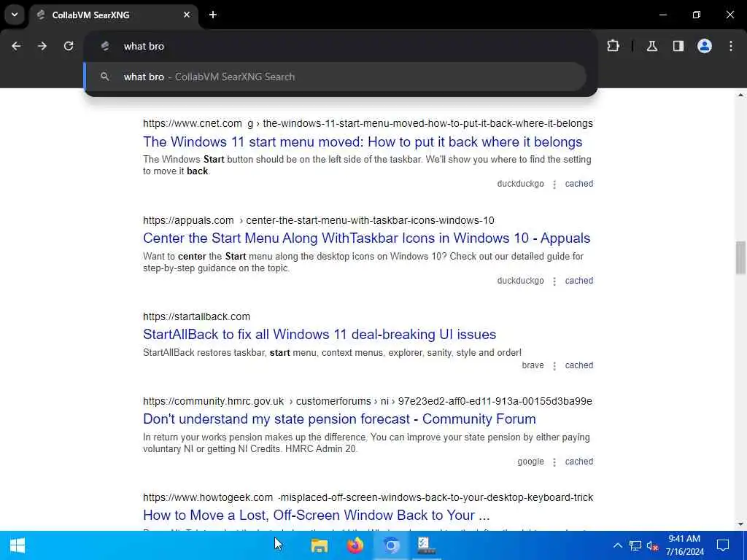Viewport: 747px width, 560px height.
Task: Click the https://www.cnet.com URL text
Action: tap(193, 124)
